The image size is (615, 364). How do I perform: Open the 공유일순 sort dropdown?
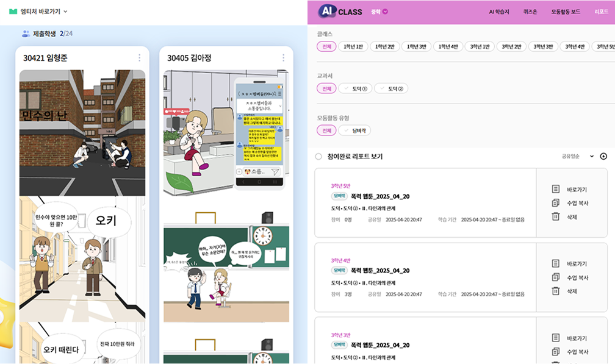coord(578,156)
